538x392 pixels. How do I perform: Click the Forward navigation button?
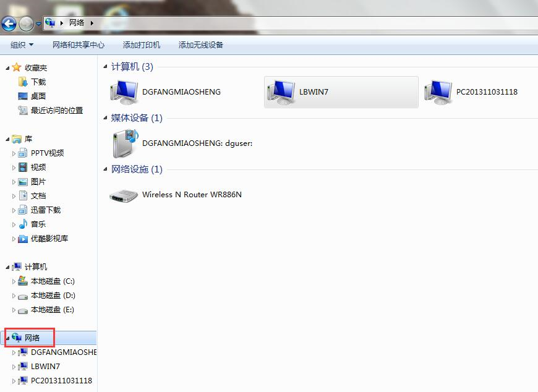(x=26, y=23)
